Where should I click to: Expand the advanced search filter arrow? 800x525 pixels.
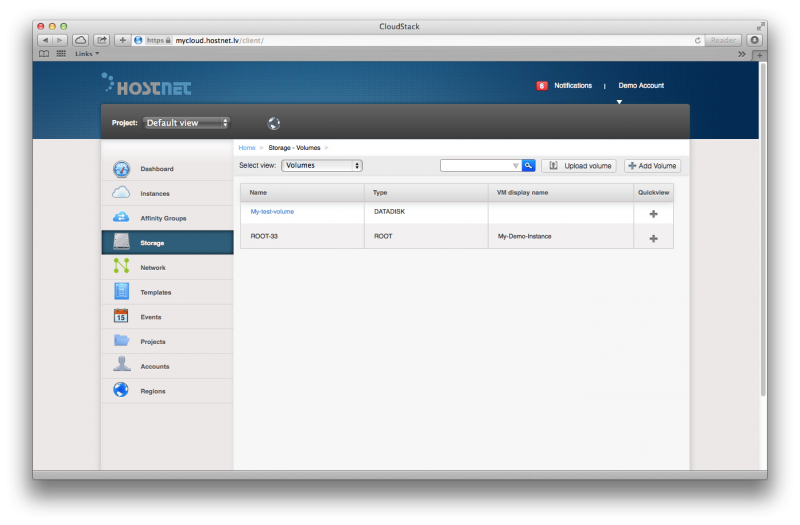pos(516,166)
